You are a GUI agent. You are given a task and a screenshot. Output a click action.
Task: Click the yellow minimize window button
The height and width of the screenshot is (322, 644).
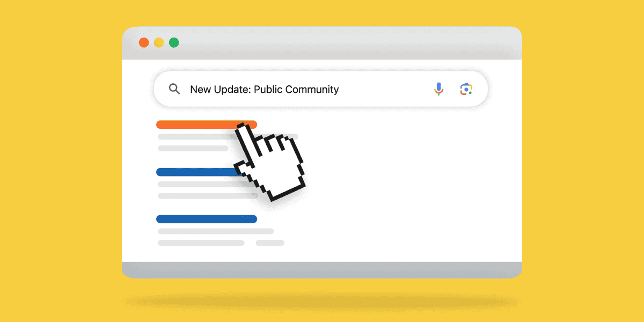[x=159, y=42]
